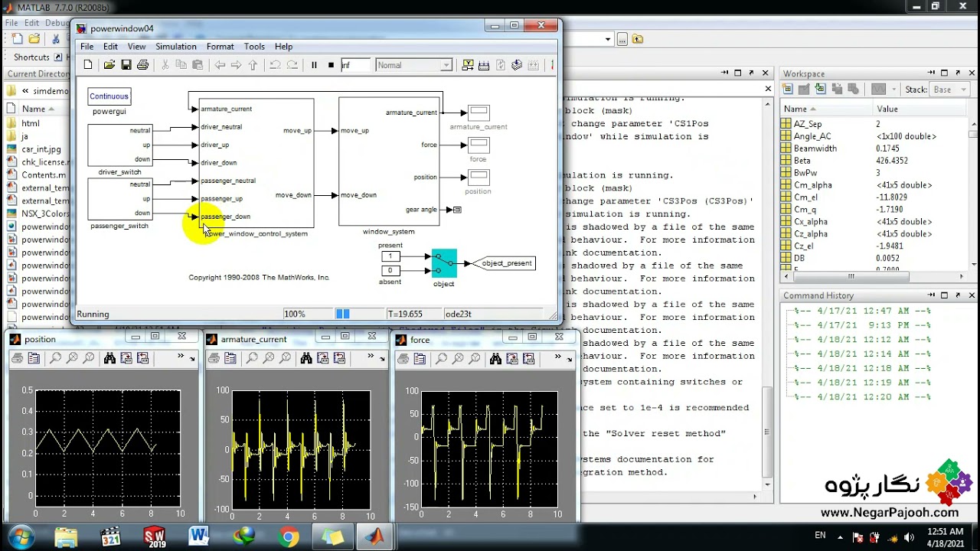The height and width of the screenshot is (551, 980).
Task: Open the Format menu
Action: click(x=220, y=47)
